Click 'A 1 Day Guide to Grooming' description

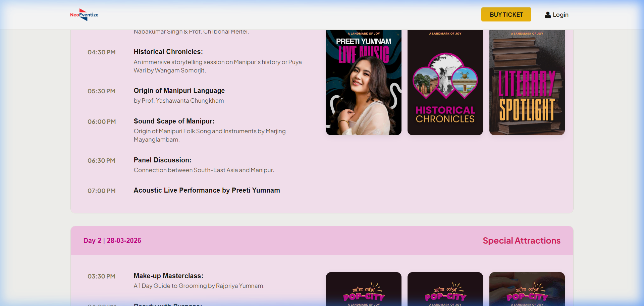tap(199, 286)
